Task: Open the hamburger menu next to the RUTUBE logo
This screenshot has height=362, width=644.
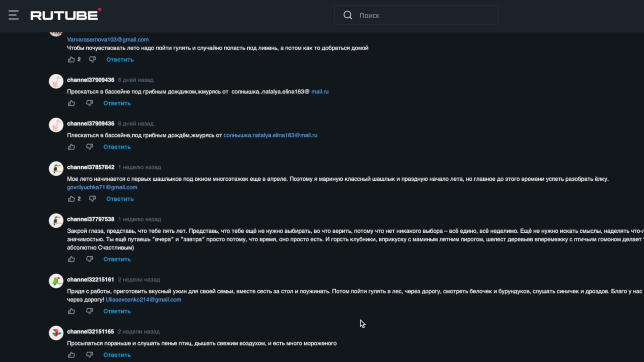Action: [x=14, y=15]
